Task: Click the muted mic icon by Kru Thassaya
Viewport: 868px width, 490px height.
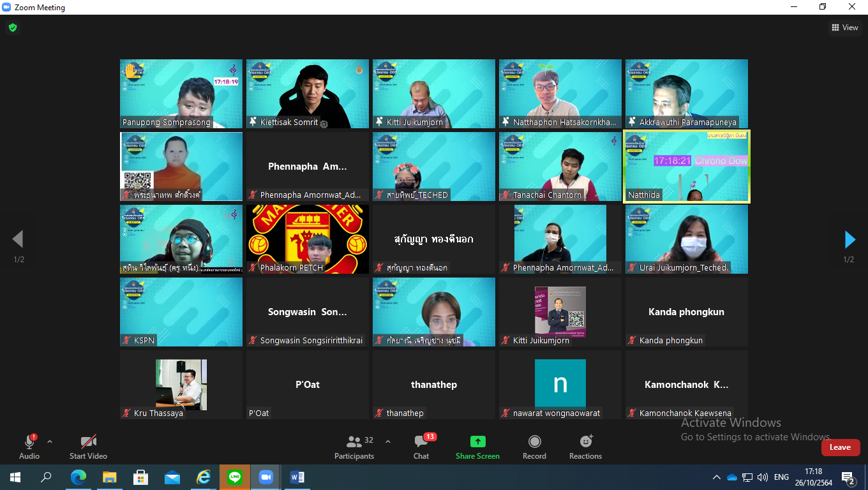Action: [127, 413]
